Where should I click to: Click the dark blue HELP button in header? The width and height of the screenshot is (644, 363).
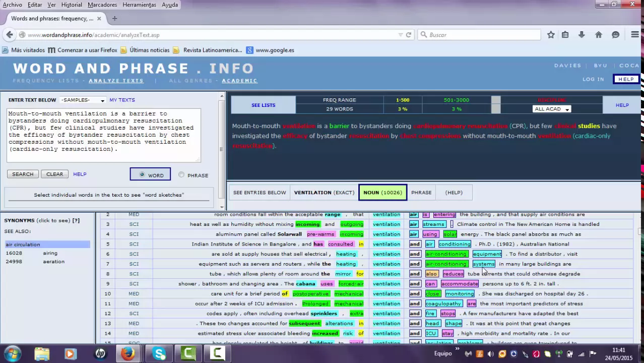pyautogui.click(x=626, y=79)
